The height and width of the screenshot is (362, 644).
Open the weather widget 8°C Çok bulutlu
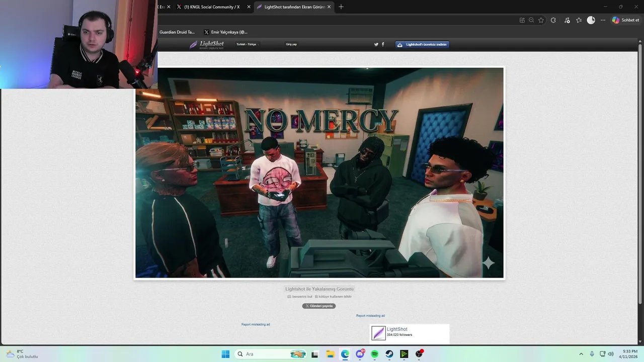pos(22,354)
